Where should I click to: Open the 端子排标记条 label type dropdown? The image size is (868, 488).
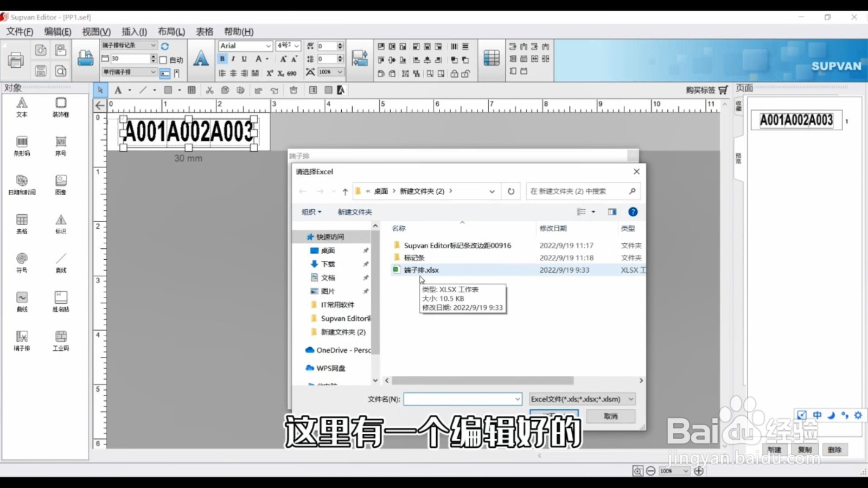(129, 45)
